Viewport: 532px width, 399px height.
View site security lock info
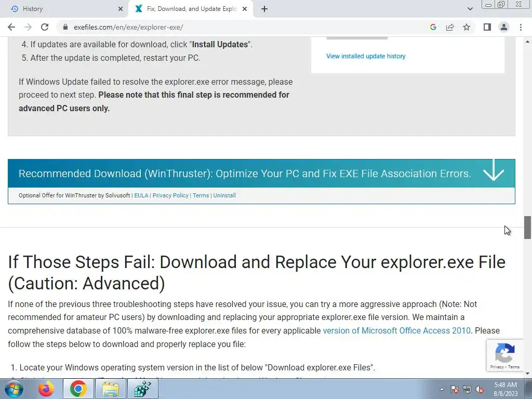point(65,27)
